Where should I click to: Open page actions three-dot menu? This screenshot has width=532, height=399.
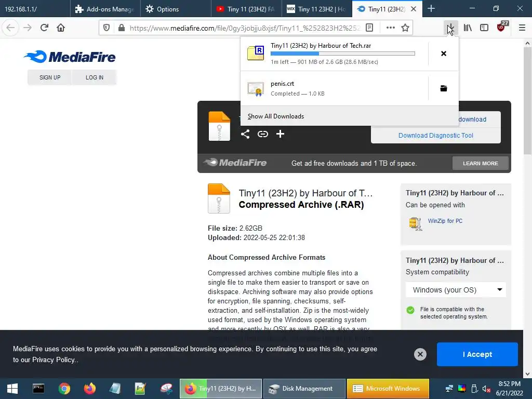click(391, 28)
